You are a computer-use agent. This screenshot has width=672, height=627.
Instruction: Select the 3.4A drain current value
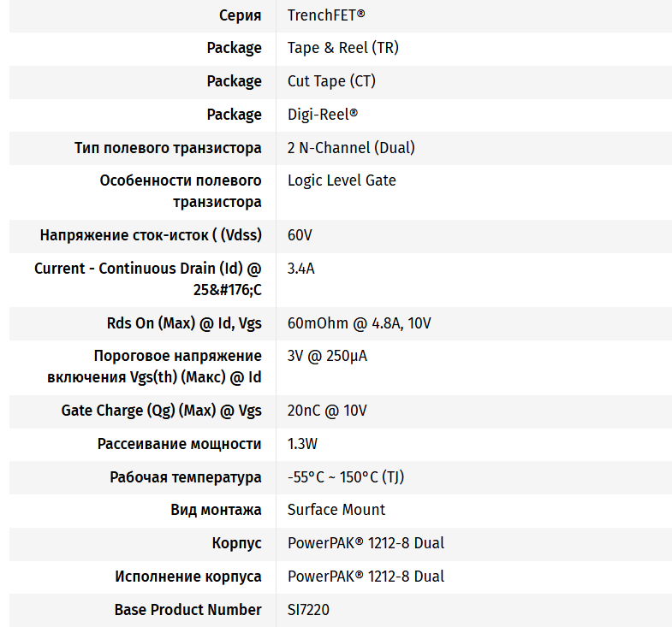[x=301, y=269]
